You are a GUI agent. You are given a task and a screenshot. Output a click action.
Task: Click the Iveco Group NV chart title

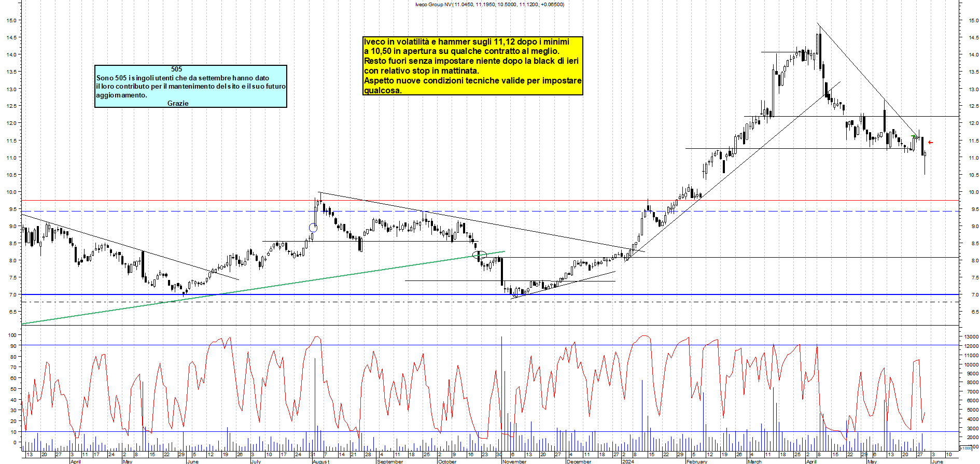click(489, 5)
